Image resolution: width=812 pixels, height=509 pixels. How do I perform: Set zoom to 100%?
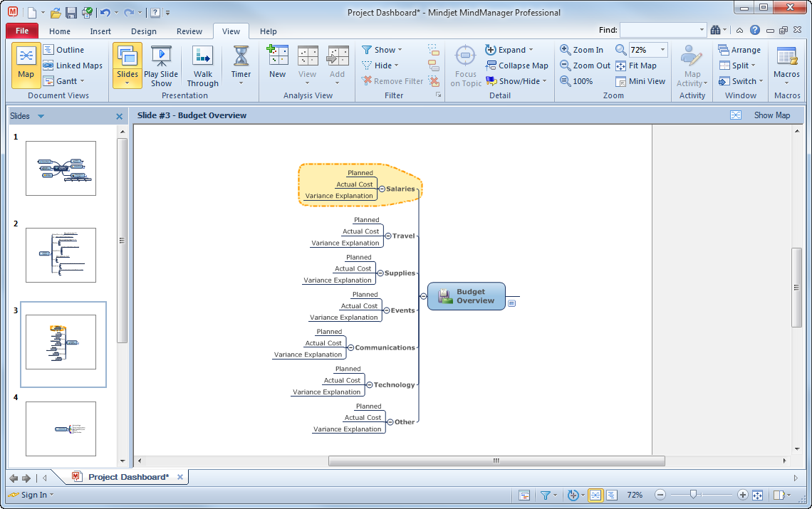[x=576, y=80]
